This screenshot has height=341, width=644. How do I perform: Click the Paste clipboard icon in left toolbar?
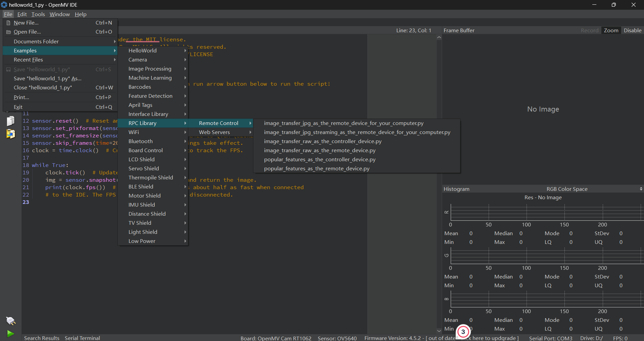[x=11, y=134]
